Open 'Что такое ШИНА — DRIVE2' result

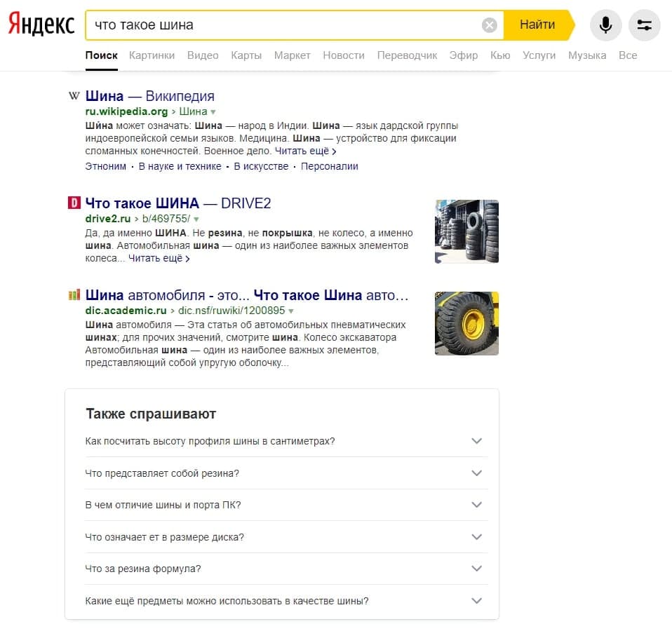pyautogui.click(x=178, y=203)
